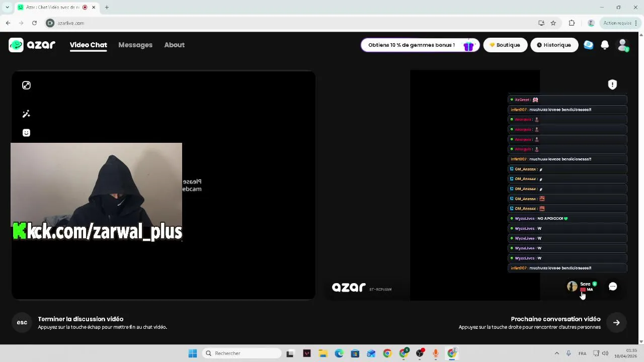Click the install app icon in address bar
The height and width of the screenshot is (362, 644).
point(541,23)
